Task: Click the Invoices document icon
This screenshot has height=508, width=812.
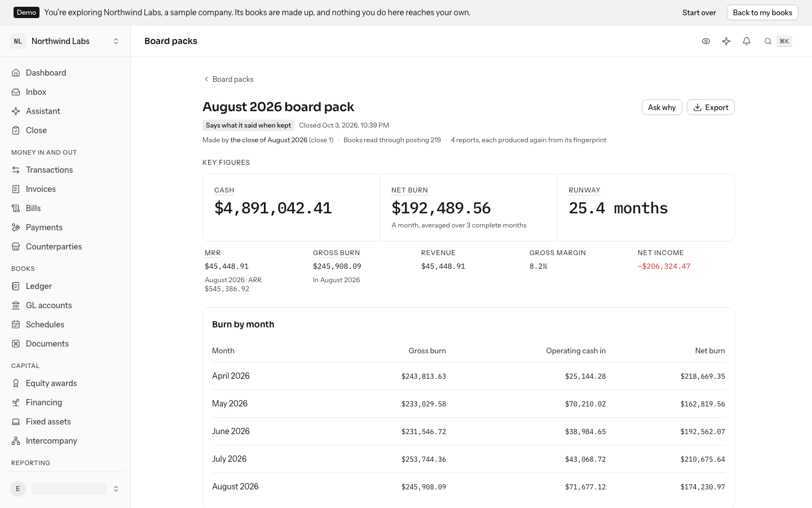Action: point(16,189)
